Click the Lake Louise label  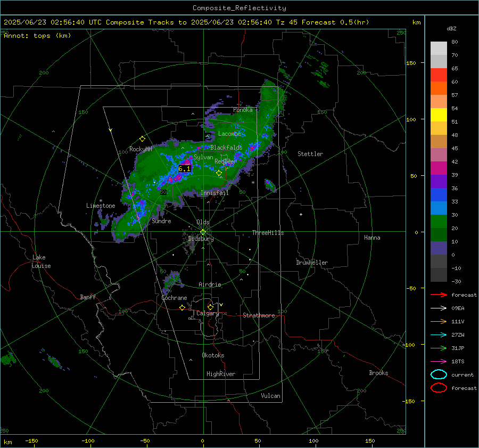(x=41, y=262)
